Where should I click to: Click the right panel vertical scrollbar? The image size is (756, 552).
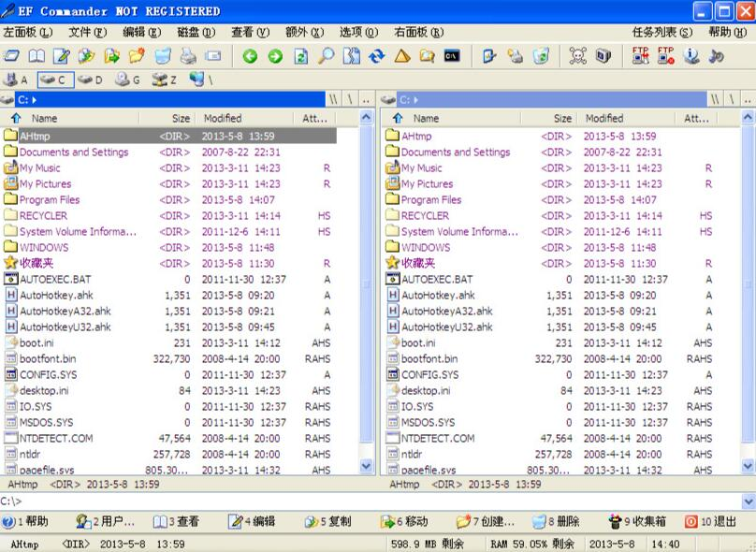click(748, 281)
